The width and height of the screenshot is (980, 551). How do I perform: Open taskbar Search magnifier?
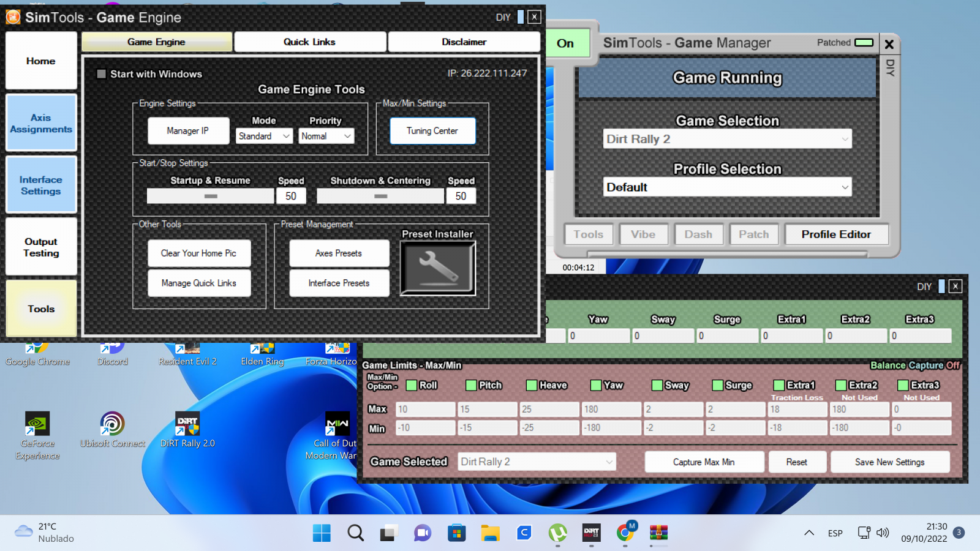tap(355, 533)
